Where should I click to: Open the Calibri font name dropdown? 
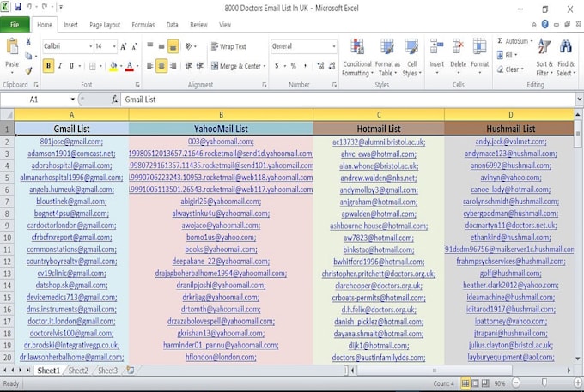coord(90,46)
